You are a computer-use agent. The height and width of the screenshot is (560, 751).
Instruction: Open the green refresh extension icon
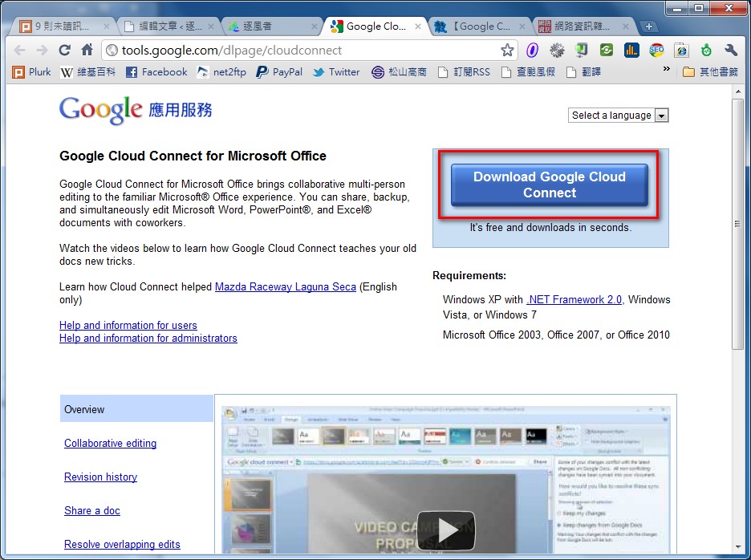click(x=607, y=50)
